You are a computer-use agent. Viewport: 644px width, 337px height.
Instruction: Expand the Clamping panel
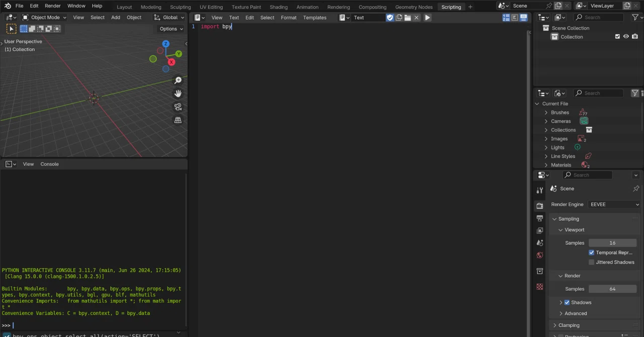tap(554, 325)
